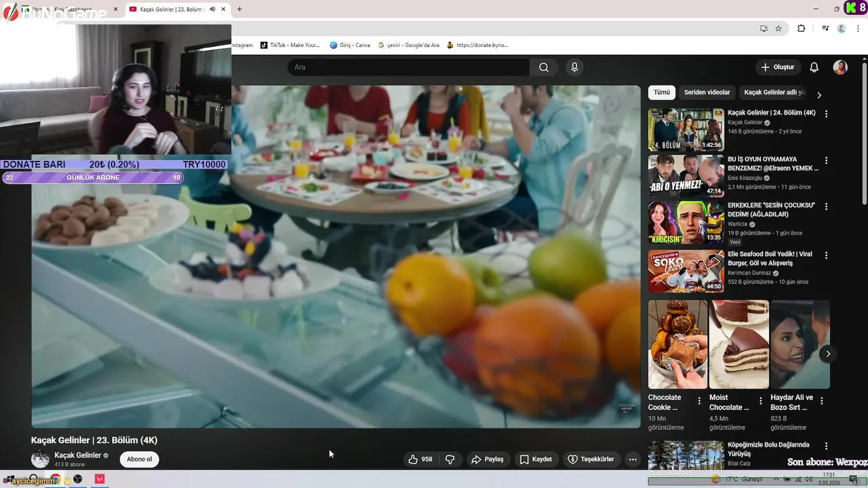The height and width of the screenshot is (488, 868).
Task: Mute the Kaçak Gelinler tab audio icon
Action: (212, 9)
